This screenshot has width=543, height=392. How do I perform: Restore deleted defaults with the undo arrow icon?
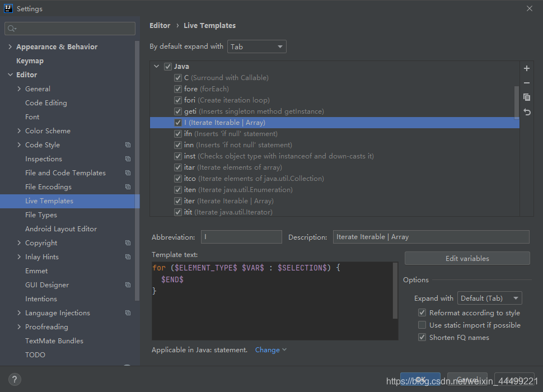click(527, 112)
